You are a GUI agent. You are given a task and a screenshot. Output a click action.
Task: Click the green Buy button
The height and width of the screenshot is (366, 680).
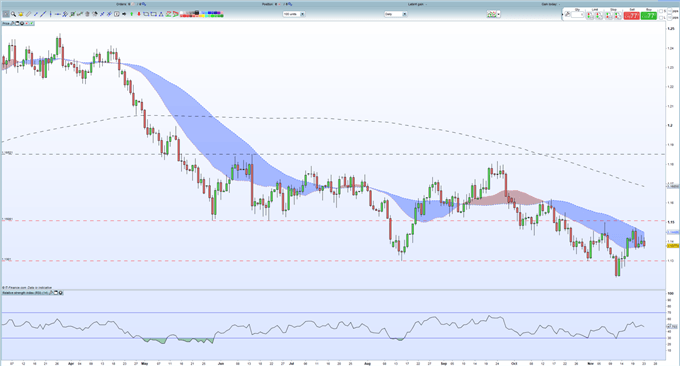(649, 16)
